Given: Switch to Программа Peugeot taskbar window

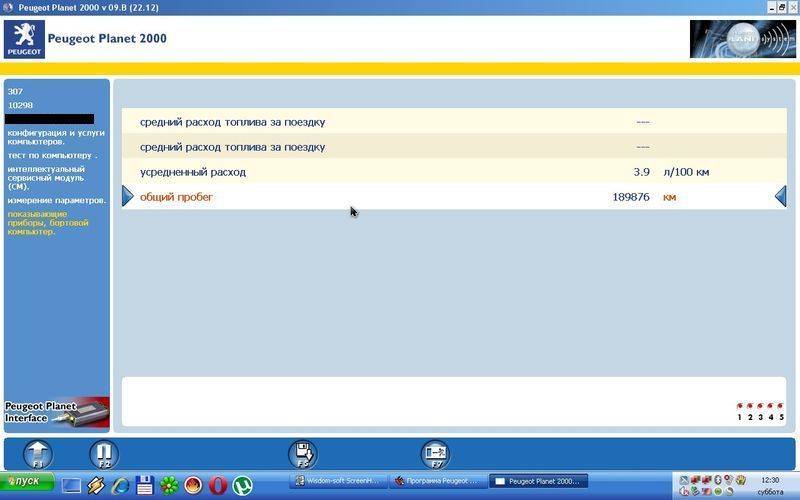Looking at the screenshot, I should coord(437,481).
